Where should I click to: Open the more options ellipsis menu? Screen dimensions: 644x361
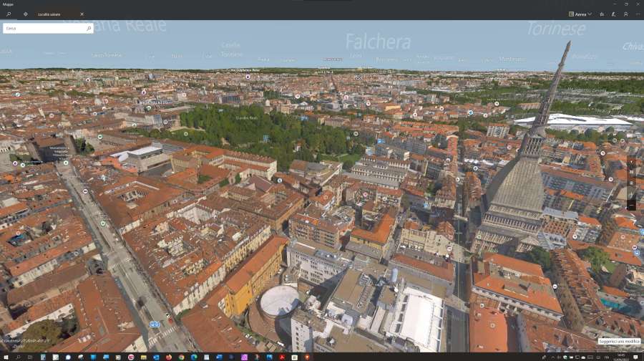tap(638, 14)
